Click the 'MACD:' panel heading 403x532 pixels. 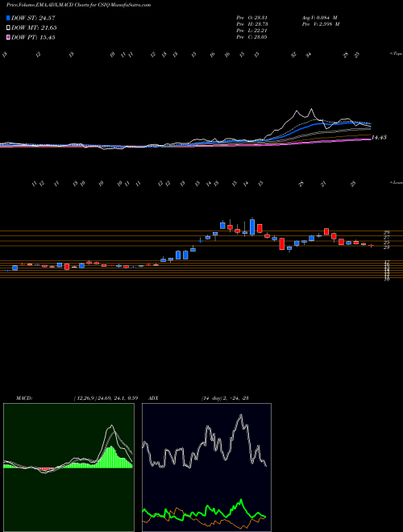tap(24, 398)
